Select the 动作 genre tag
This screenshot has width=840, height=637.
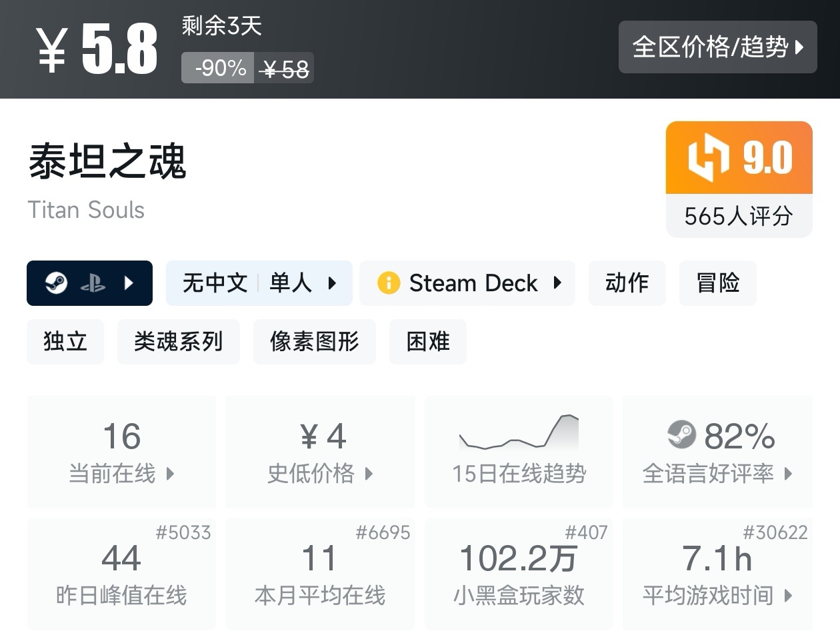tap(627, 283)
